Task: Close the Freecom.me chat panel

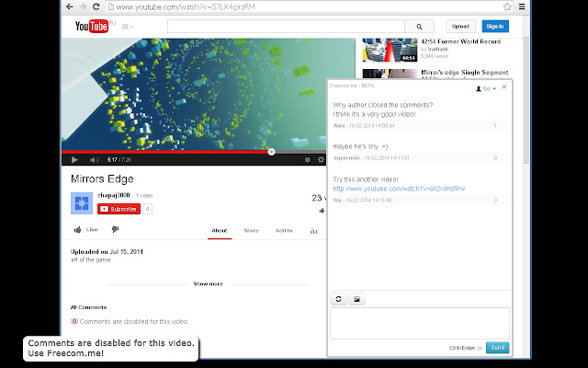Action: tap(504, 86)
